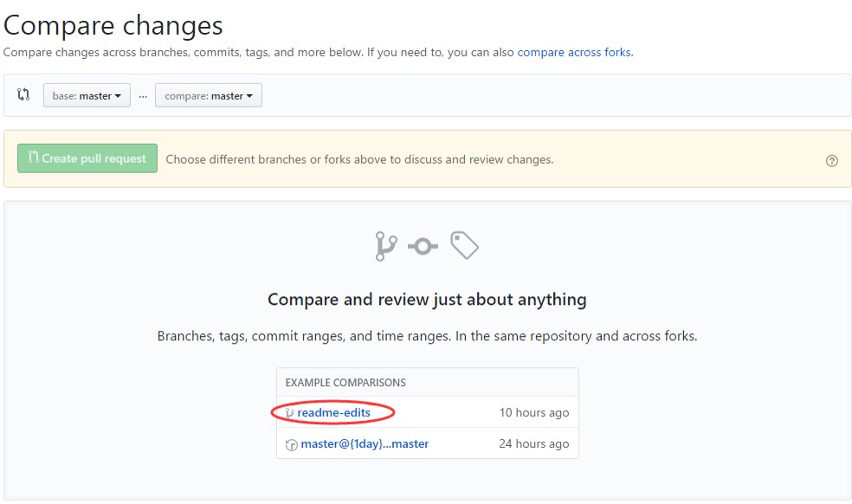This screenshot has width=852, height=504.
Task: Click the ellipsis between the branch selectors
Action: tap(143, 96)
